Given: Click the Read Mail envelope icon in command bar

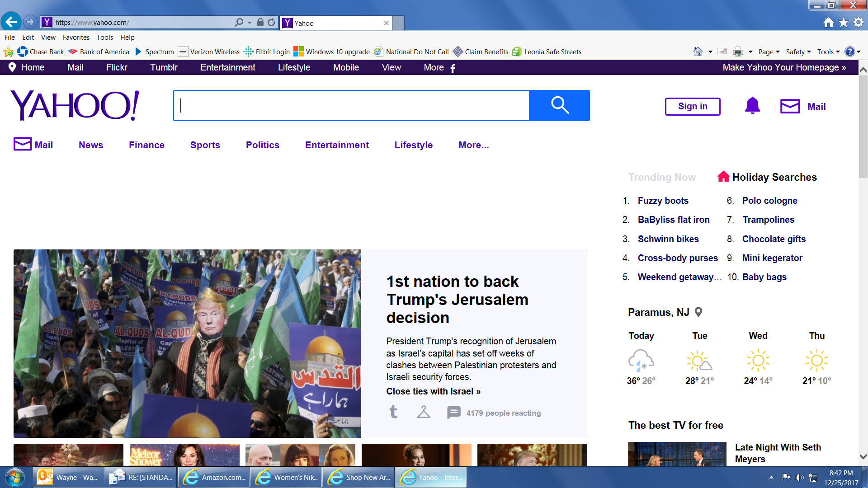Looking at the screenshot, I should click(722, 52).
